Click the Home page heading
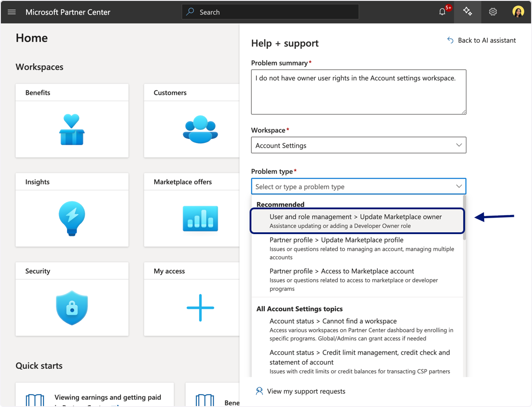 [31, 38]
